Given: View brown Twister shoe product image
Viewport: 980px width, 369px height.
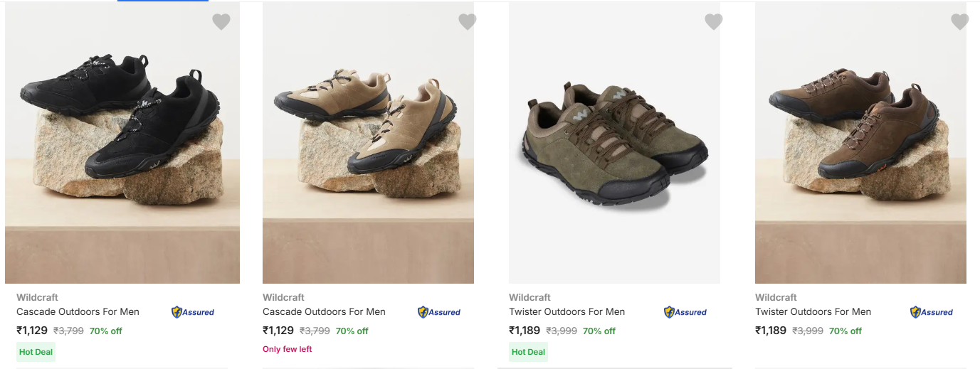Looking at the screenshot, I should coord(860,142).
